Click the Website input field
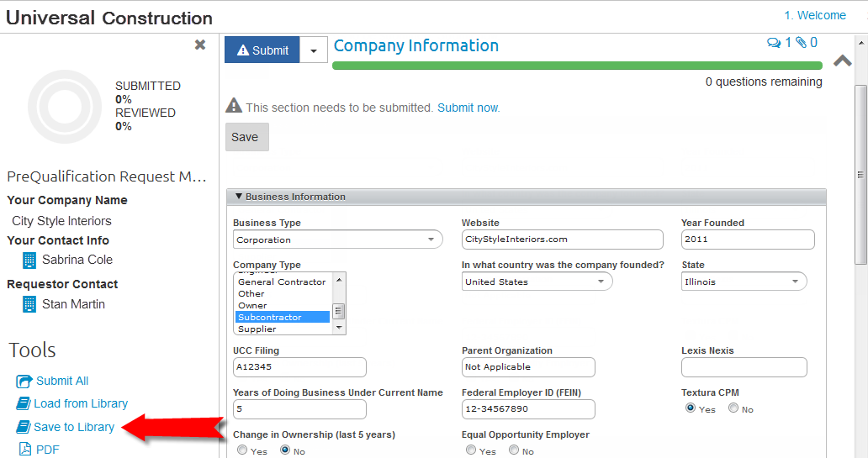The image size is (868, 458). pos(563,240)
